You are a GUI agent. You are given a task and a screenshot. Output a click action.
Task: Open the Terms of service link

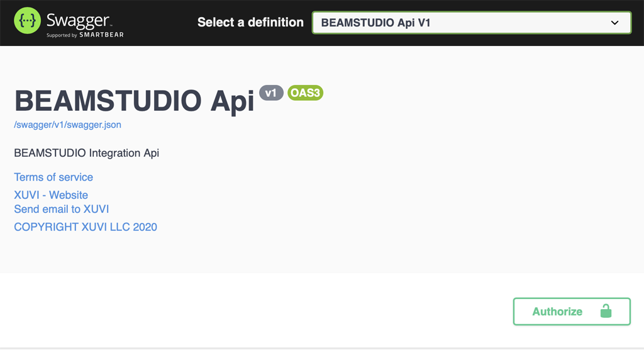point(53,177)
